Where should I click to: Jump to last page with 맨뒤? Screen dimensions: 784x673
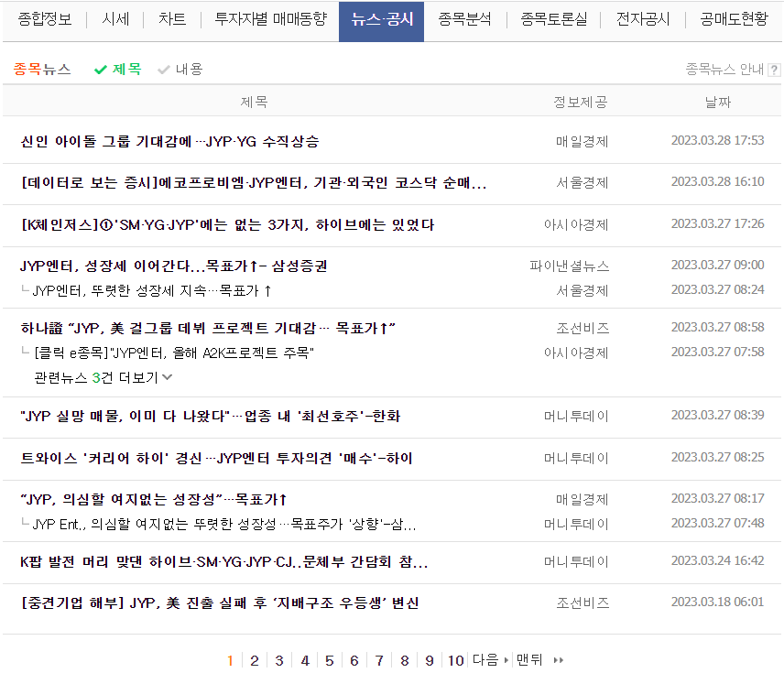(529, 660)
